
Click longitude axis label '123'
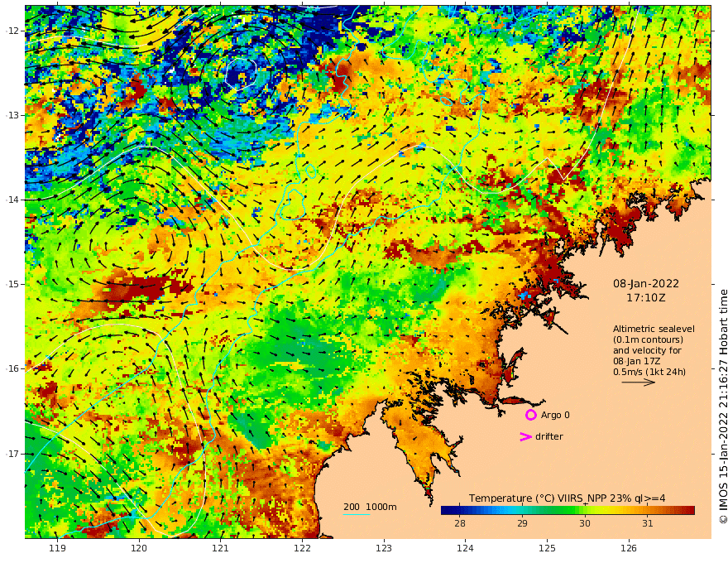384,548
